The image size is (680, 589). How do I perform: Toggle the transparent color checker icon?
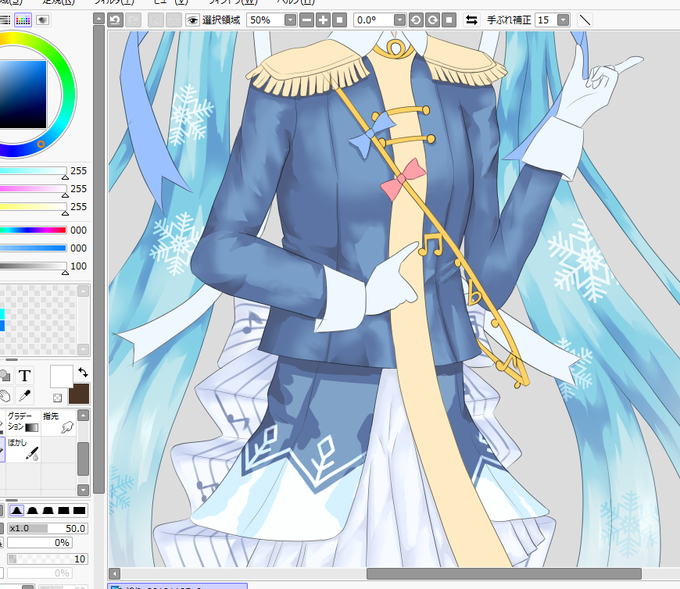tap(57, 398)
